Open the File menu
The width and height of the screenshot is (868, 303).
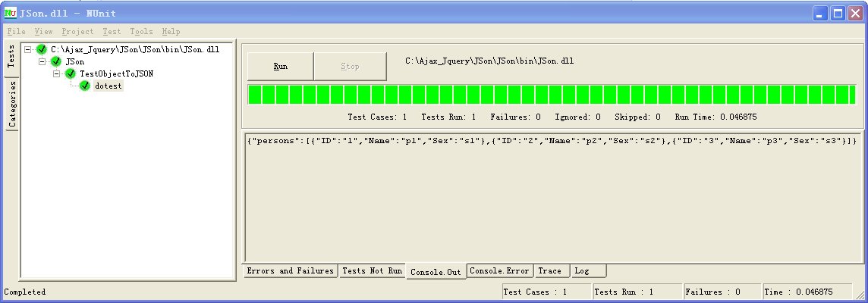click(x=16, y=32)
